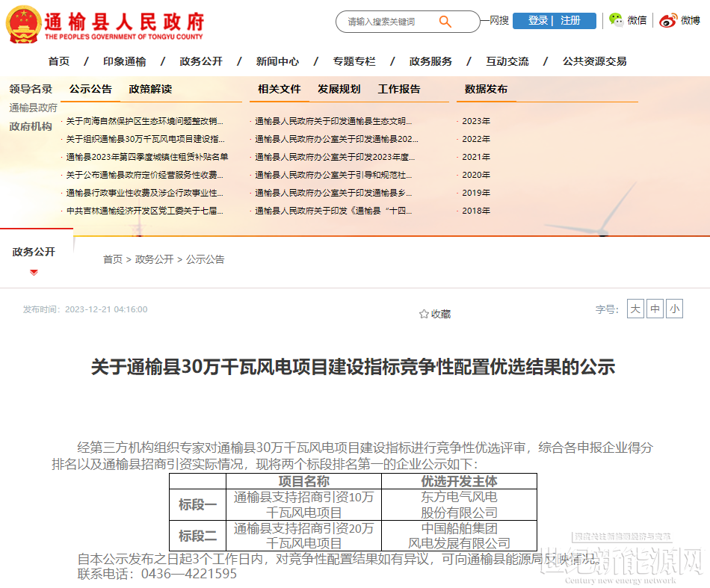The image size is (710, 588).
Task: Open the 政务公开 top menu item
Action: [x=201, y=61]
